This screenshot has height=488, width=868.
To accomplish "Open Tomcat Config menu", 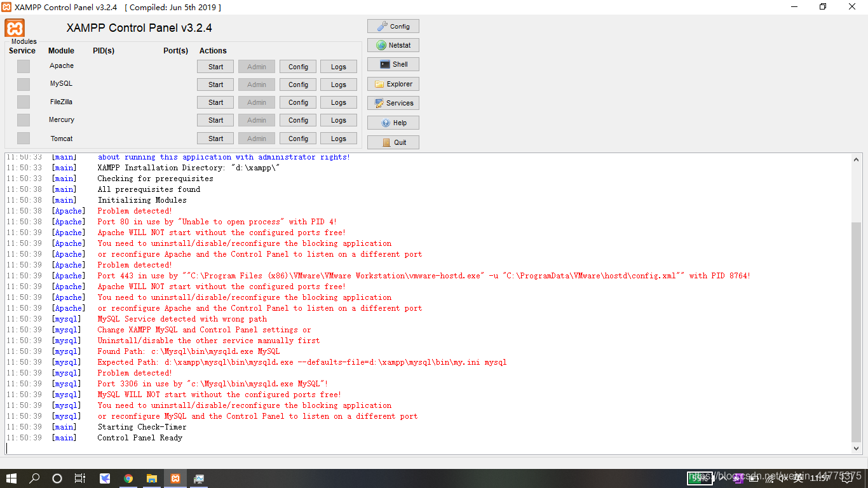I will click(298, 139).
